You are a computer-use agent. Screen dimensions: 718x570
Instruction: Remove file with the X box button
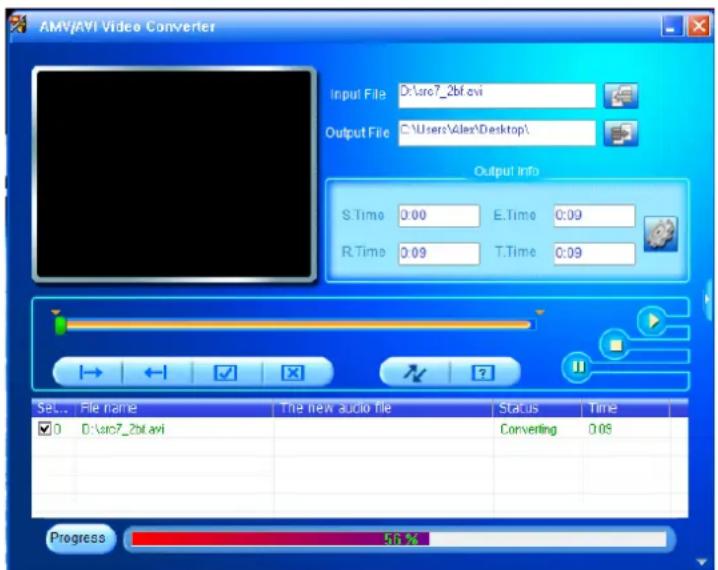[x=293, y=373]
